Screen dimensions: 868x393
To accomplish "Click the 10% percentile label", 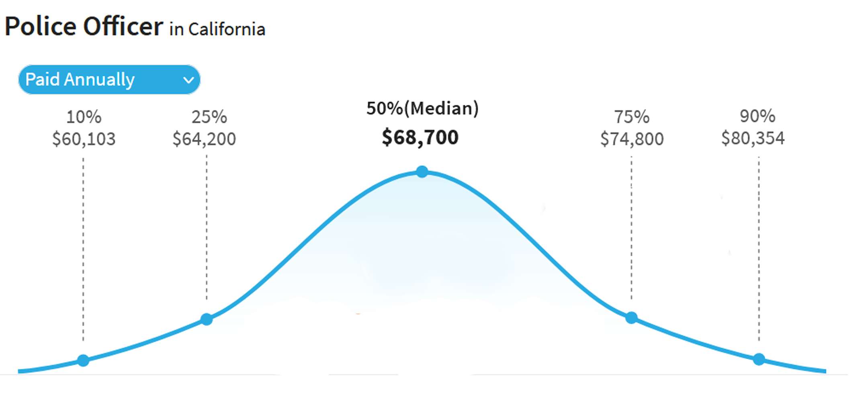I will (84, 117).
